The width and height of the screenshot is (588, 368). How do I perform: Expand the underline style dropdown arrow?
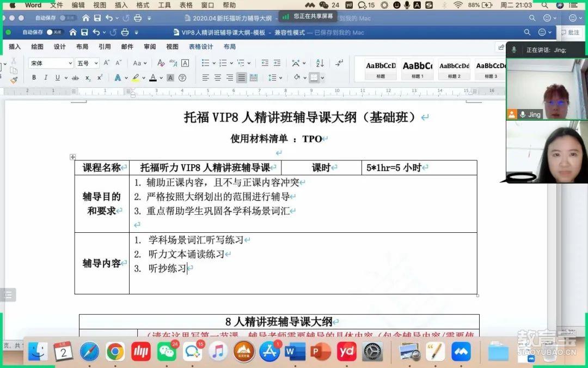click(66, 78)
